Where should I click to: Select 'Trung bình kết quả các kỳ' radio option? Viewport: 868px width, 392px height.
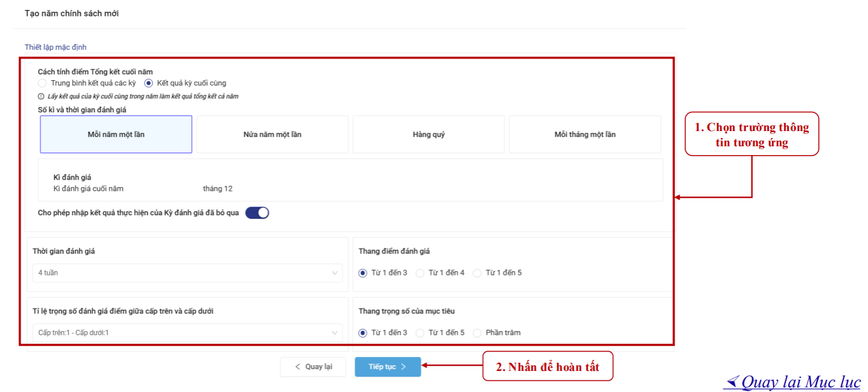42,83
